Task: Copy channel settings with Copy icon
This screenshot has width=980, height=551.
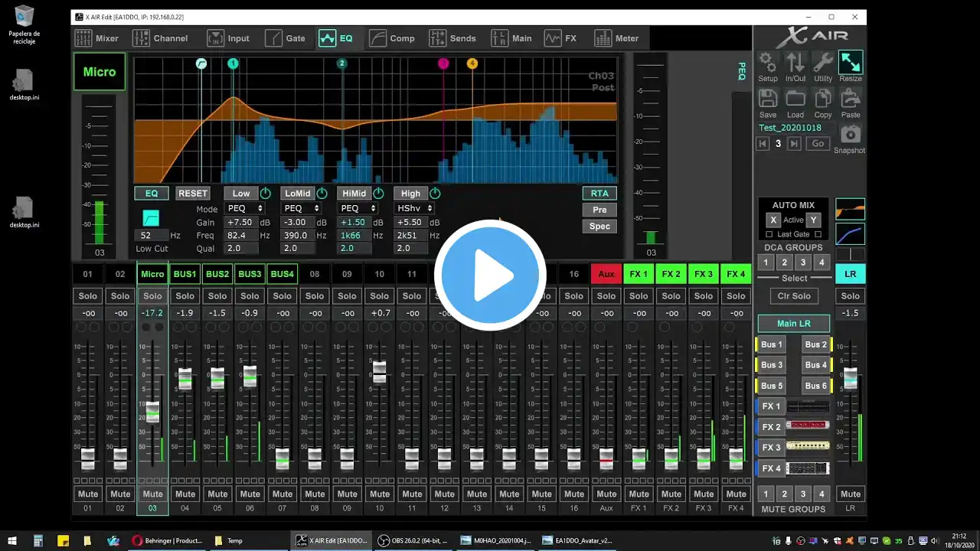Action: [823, 99]
